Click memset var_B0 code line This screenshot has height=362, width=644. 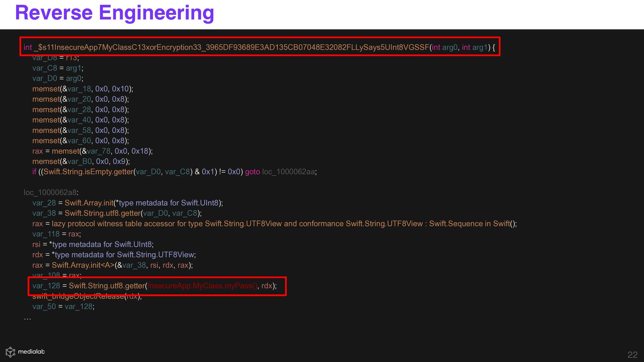pos(81,162)
